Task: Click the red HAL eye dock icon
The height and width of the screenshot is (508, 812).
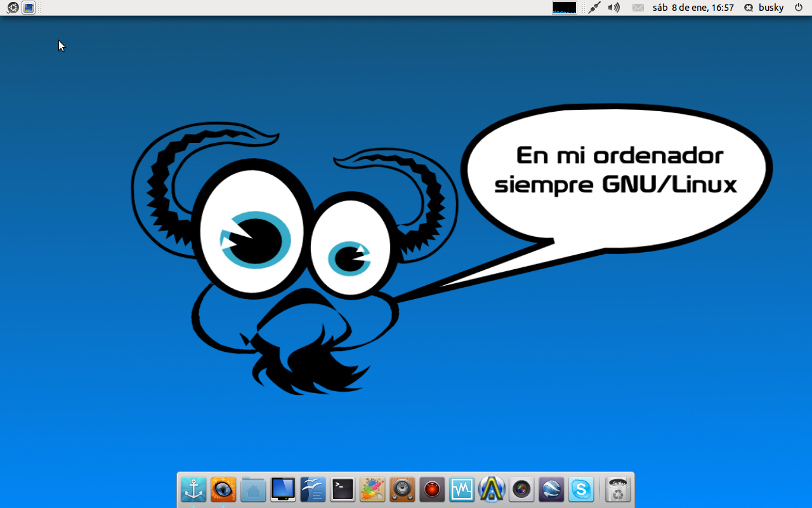Action: point(432,490)
